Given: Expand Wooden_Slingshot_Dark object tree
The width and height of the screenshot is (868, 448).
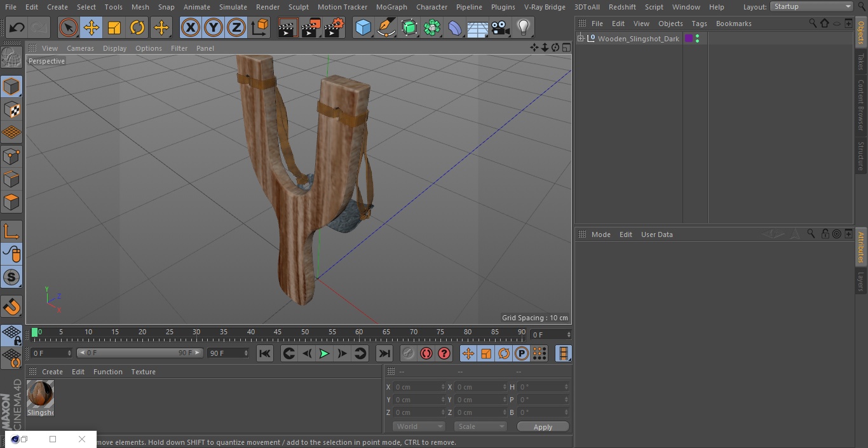Looking at the screenshot, I should coord(580,39).
